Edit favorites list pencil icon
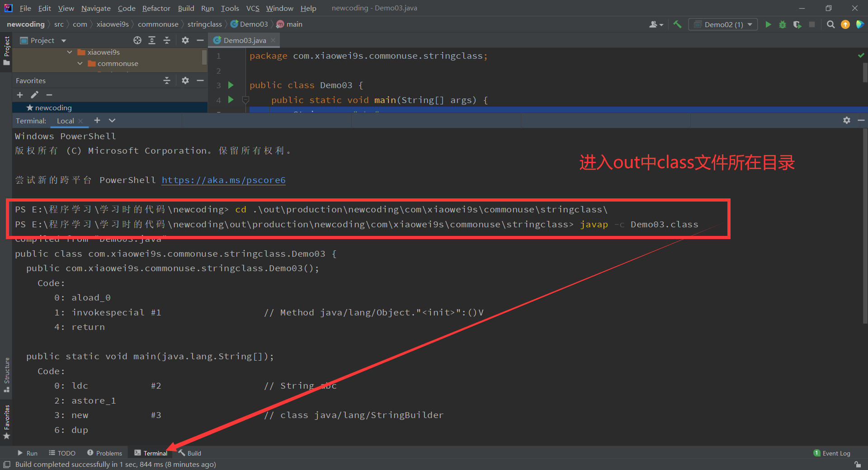The image size is (868, 470). (x=35, y=95)
